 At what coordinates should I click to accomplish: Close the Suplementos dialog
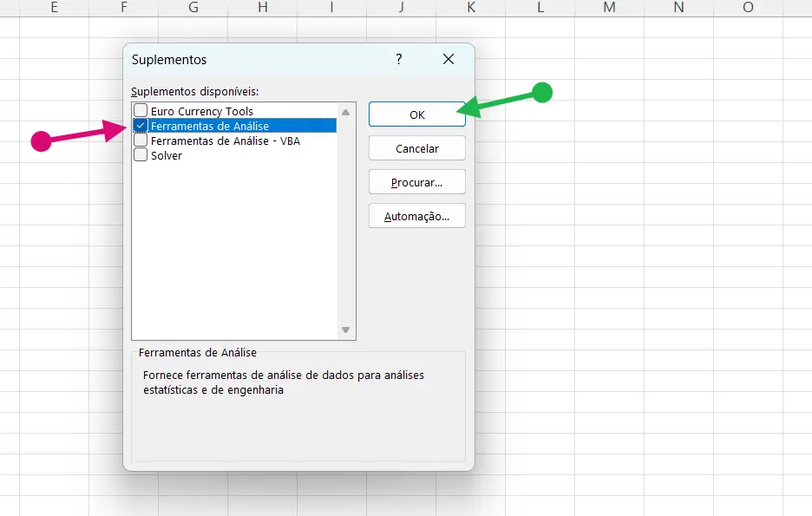coord(449,59)
